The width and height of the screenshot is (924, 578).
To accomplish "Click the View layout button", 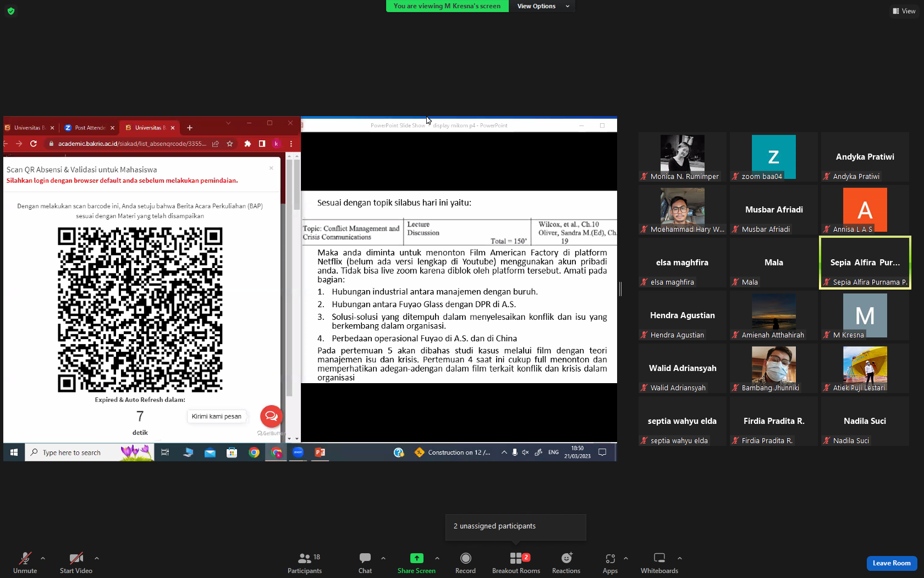I will [x=904, y=11].
